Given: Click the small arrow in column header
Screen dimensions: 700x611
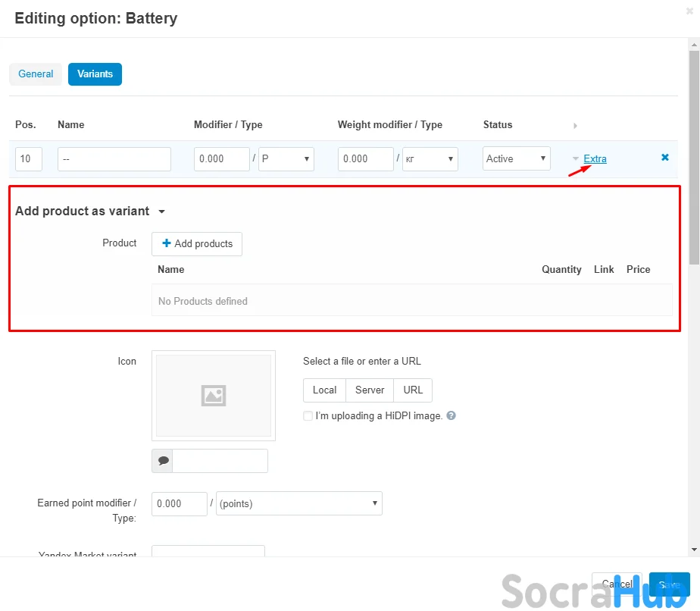Looking at the screenshot, I should point(575,125).
